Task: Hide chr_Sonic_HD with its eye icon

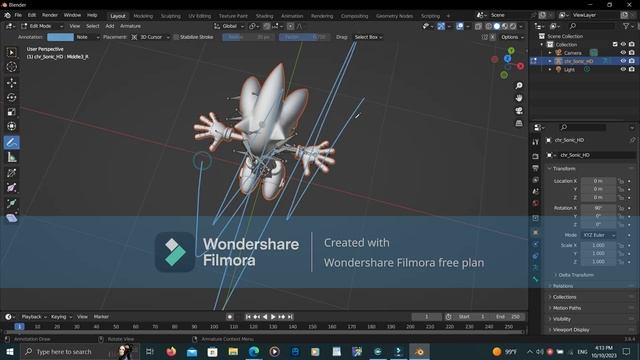Action: tap(623, 61)
